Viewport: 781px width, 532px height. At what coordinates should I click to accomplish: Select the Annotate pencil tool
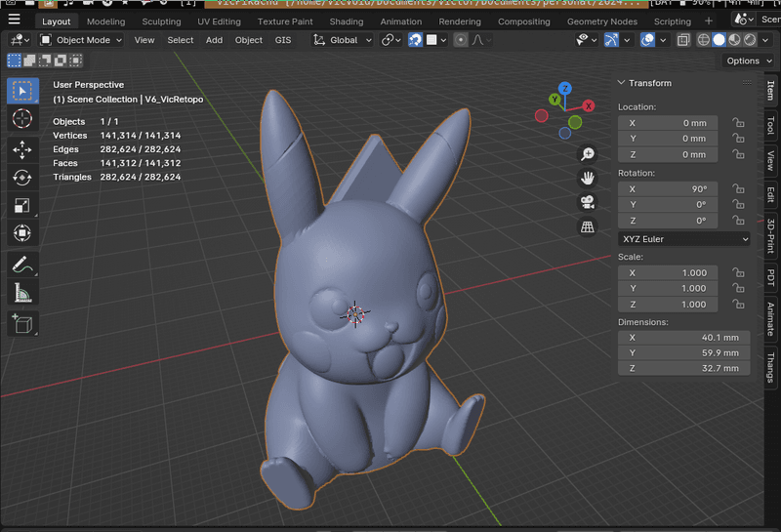click(21, 264)
